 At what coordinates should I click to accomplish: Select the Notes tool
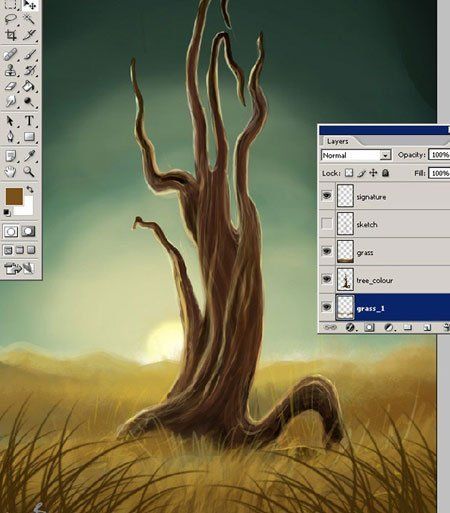[11, 156]
